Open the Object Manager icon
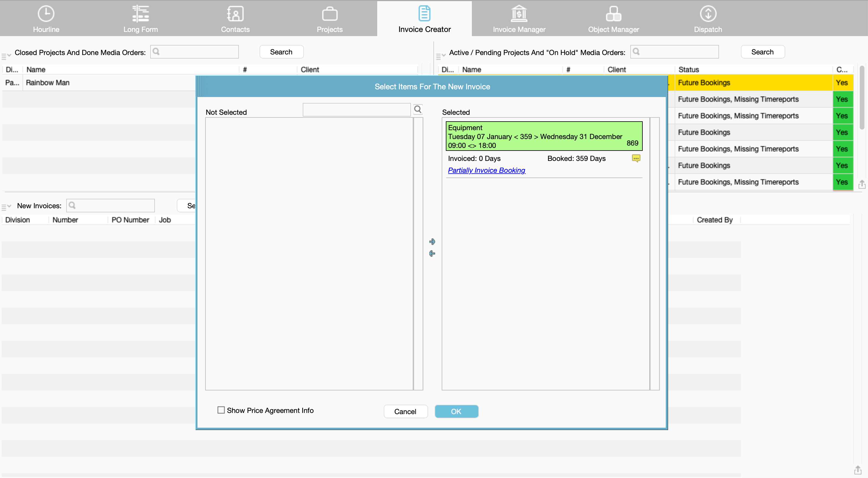Viewport: 868px width, 478px height. (x=613, y=14)
